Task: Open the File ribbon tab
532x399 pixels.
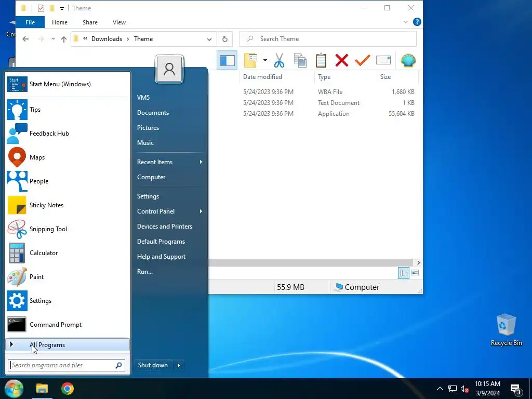Action: coord(30,22)
